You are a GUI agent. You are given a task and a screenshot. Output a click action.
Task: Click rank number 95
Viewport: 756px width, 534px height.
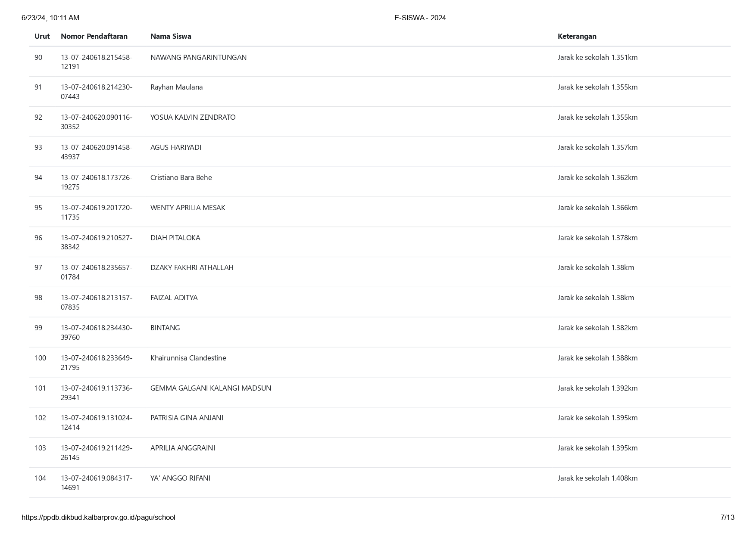(38, 208)
